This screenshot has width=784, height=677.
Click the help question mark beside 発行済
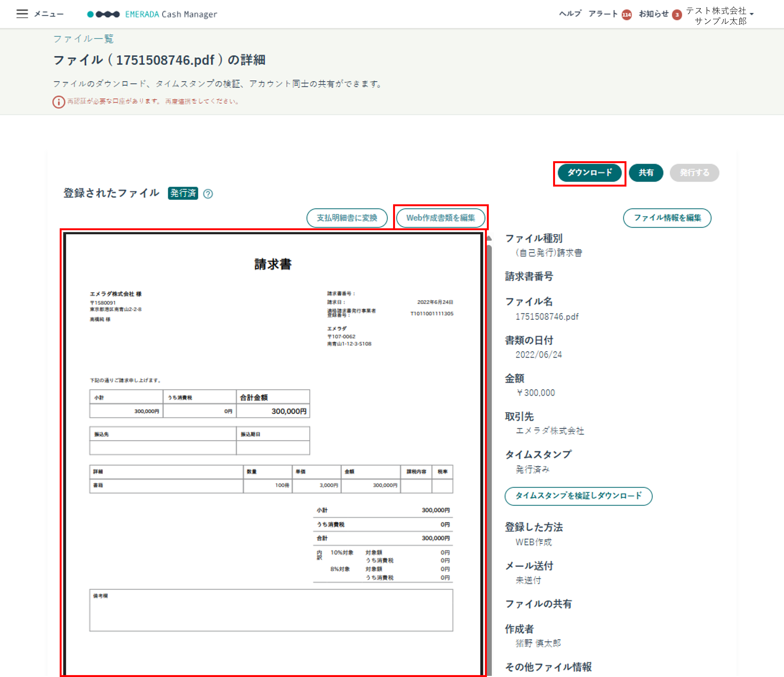click(x=208, y=194)
